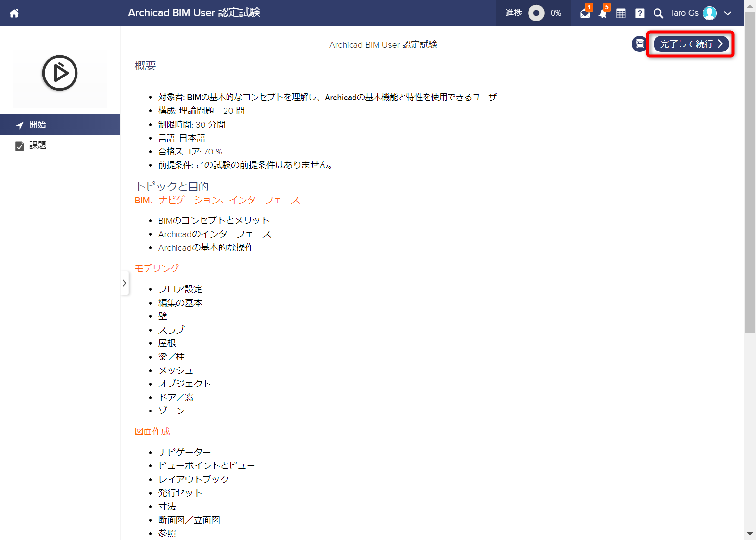Open the help question mark icon
Viewport: 756px width, 540px height.
point(640,13)
